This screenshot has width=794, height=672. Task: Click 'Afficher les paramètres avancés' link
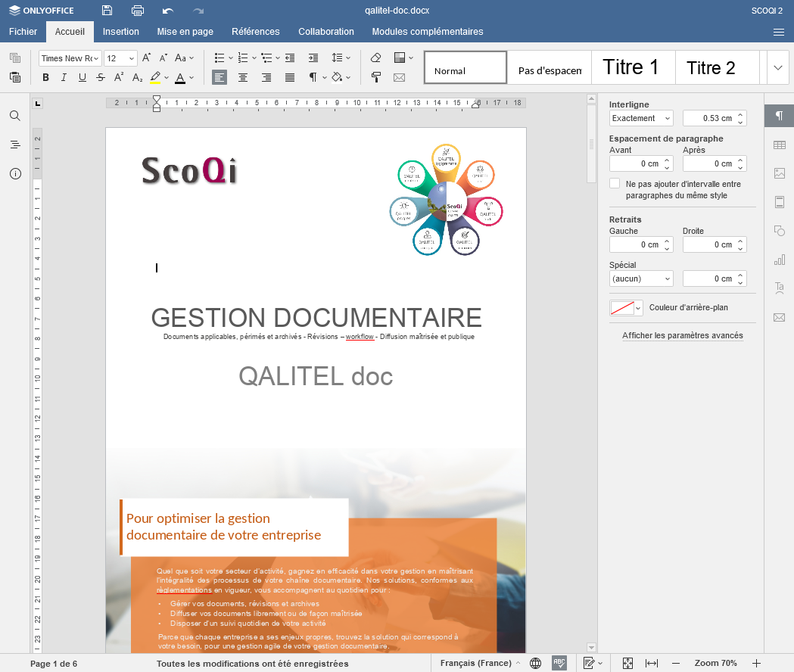pyautogui.click(x=682, y=335)
